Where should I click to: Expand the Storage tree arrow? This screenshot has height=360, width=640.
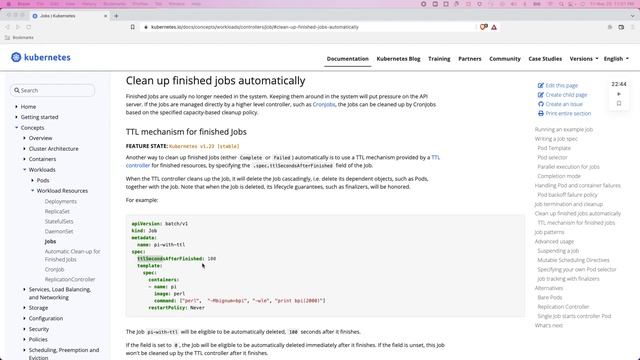(24, 308)
